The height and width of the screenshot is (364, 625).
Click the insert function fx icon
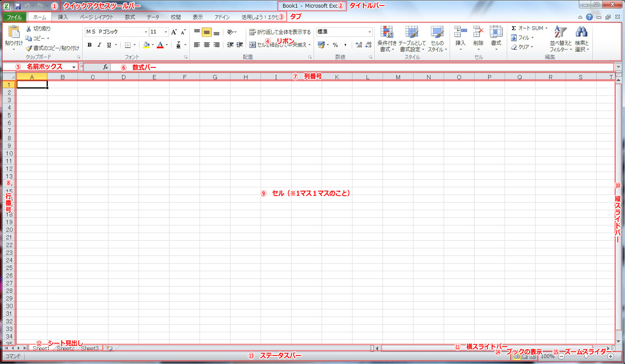(106, 67)
